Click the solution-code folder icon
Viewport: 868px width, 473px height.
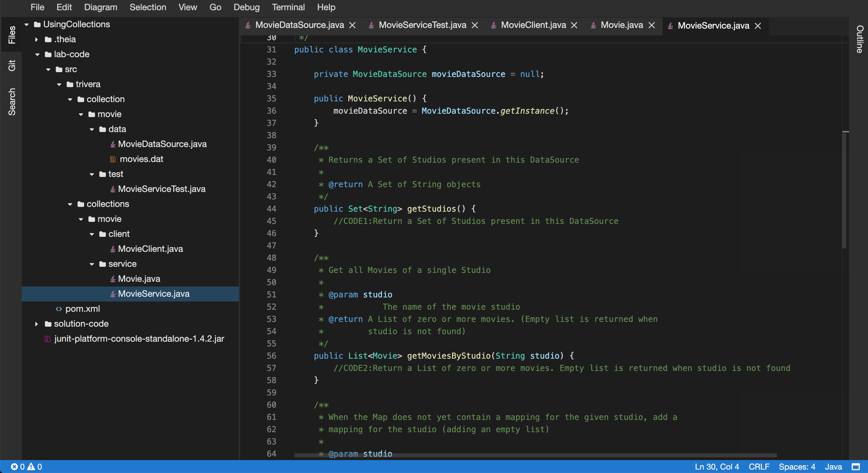tap(48, 324)
